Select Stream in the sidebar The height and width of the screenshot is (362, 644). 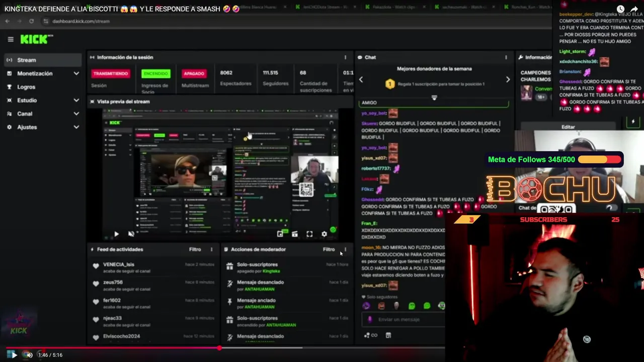pos(42,60)
